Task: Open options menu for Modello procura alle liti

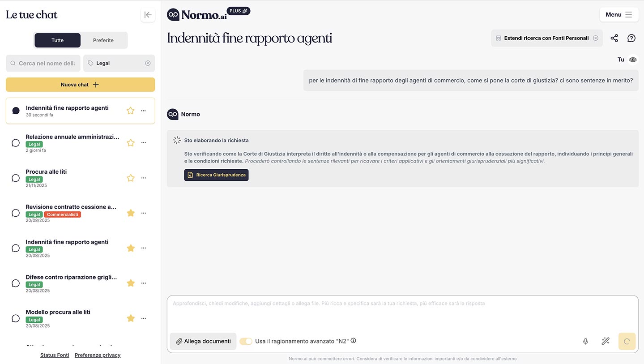Action: 143,318
